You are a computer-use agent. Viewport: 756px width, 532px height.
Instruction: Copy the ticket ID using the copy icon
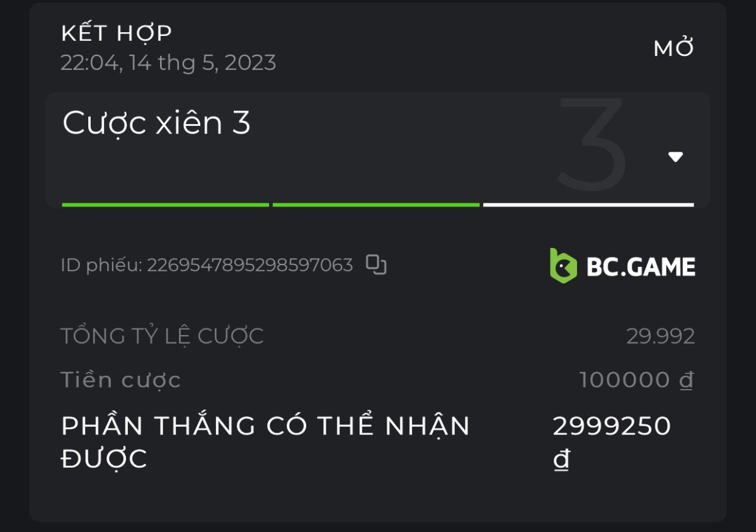pos(376,265)
